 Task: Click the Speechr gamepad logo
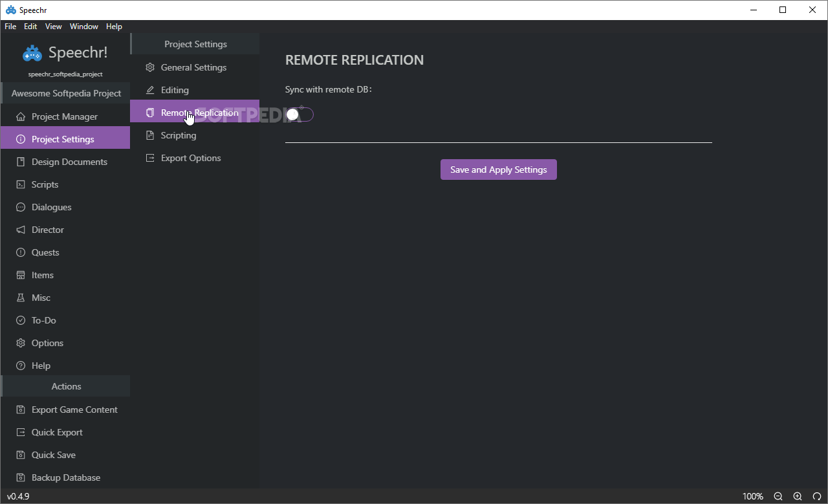point(32,53)
